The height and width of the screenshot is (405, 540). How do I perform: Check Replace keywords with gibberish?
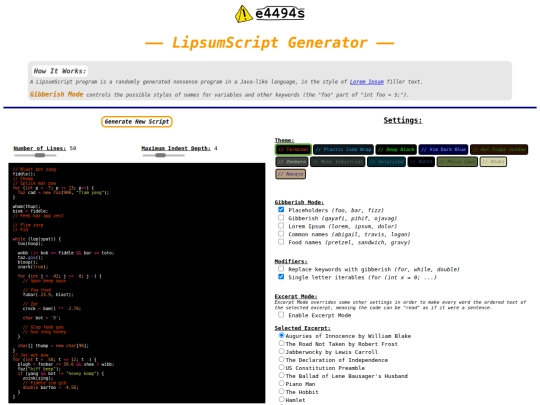click(x=281, y=269)
